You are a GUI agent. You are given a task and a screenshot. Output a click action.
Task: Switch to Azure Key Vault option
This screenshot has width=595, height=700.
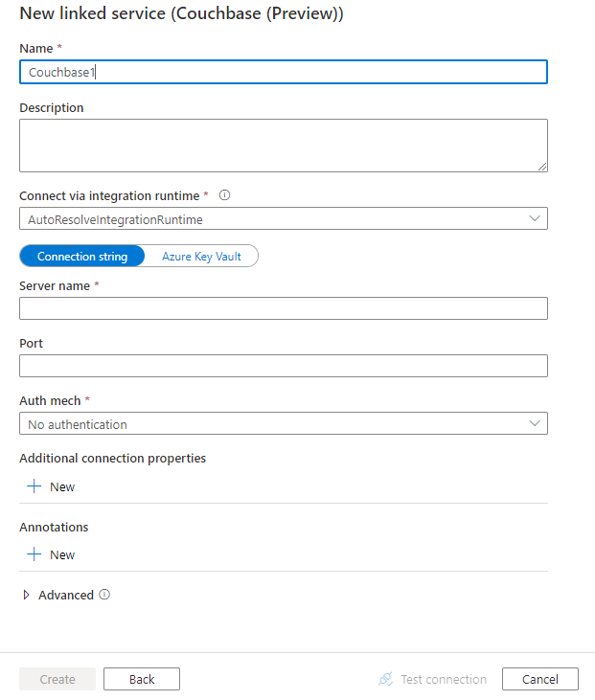click(x=201, y=257)
